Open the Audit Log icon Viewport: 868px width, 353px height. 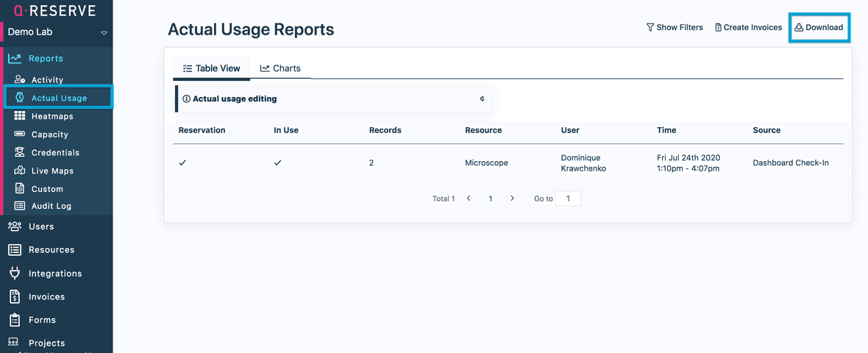[19, 206]
